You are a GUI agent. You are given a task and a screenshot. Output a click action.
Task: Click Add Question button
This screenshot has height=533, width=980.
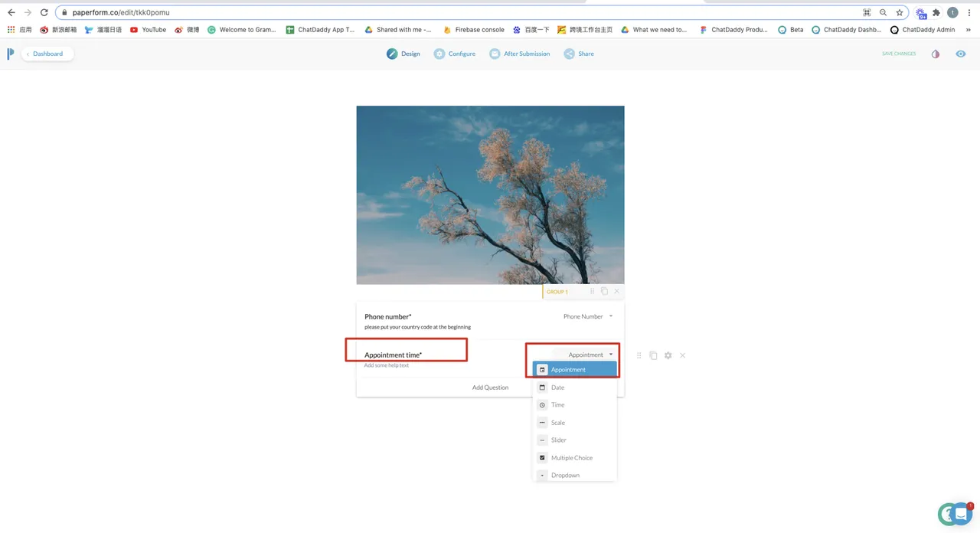490,387
